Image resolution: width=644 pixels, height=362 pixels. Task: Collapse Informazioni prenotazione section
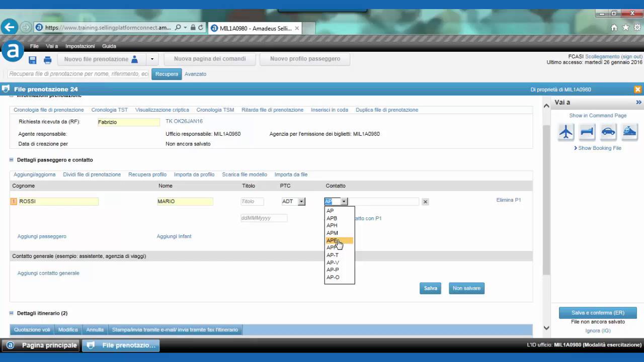(x=12, y=96)
